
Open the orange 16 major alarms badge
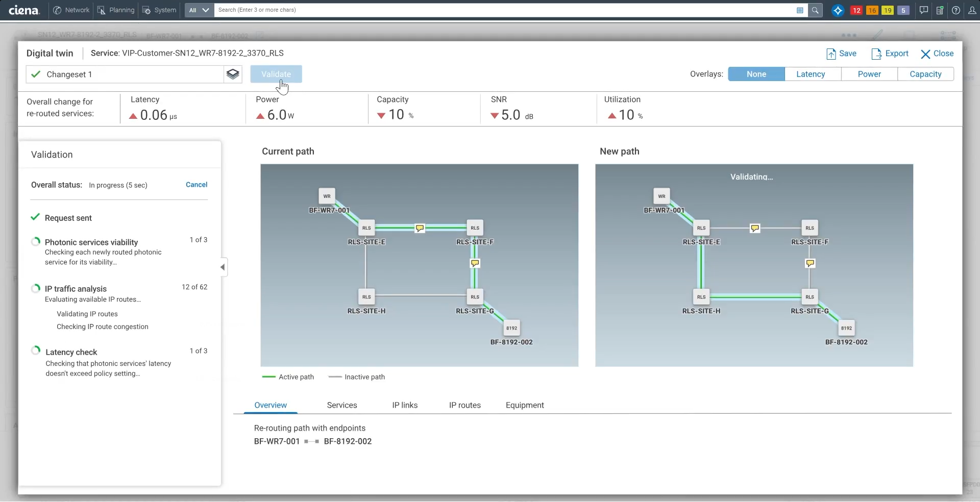pos(872,10)
